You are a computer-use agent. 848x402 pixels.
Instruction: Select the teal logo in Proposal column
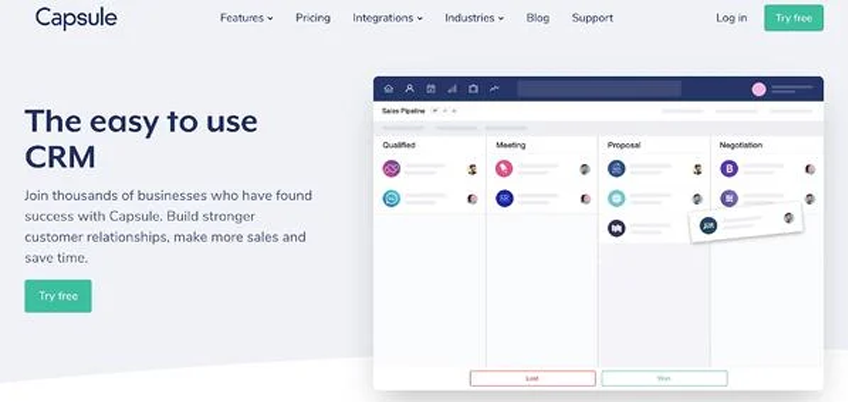(x=616, y=199)
